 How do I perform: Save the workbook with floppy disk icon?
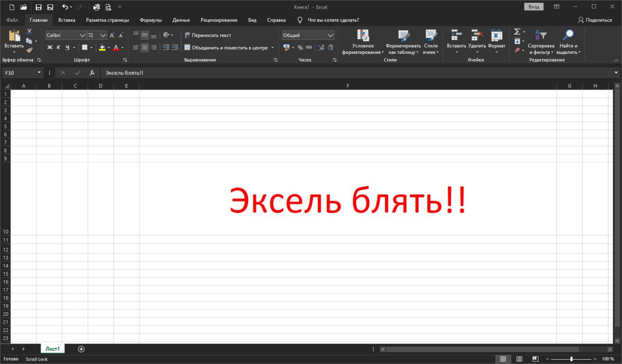[x=38, y=7]
